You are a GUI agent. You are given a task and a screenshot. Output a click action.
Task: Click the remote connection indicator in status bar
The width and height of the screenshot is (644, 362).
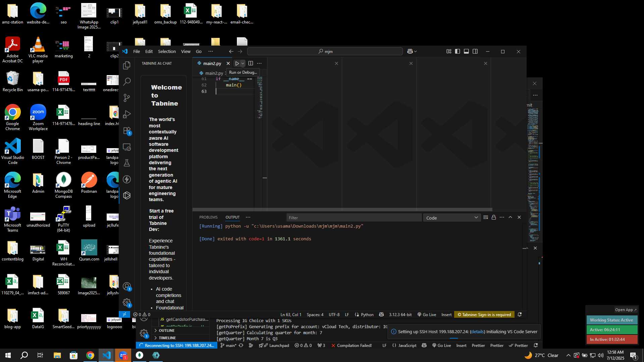(124, 314)
